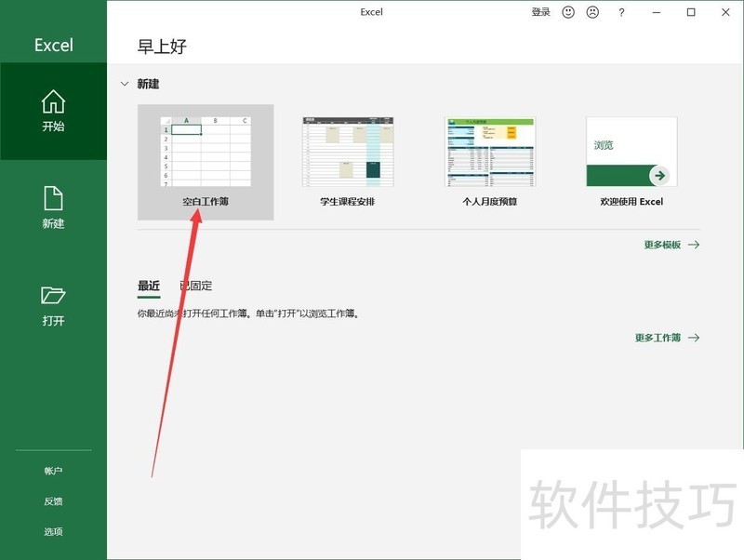The image size is (744, 560).
Task: Open the 开始 home icon in sidebar
Action: click(53, 102)
